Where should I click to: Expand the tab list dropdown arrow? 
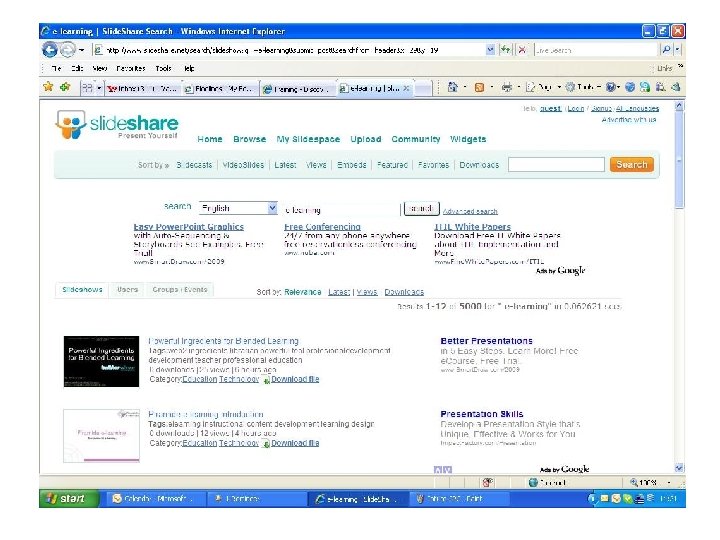click(99, 88)
